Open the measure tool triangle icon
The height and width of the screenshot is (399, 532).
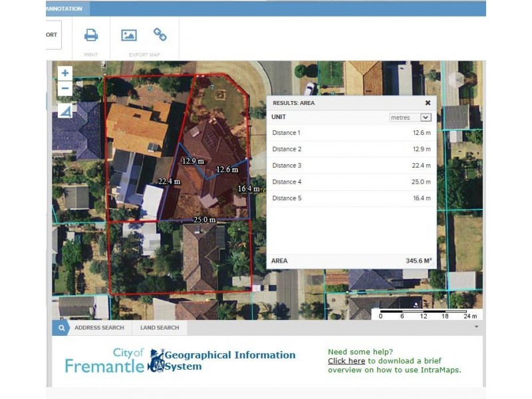(x=65, y=111)
